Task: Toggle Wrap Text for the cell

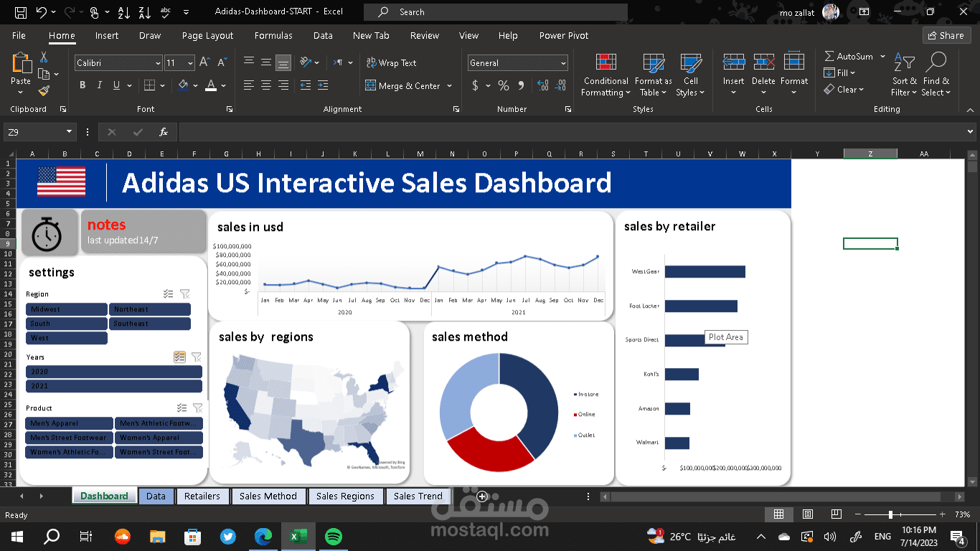Action: [391, 62]
